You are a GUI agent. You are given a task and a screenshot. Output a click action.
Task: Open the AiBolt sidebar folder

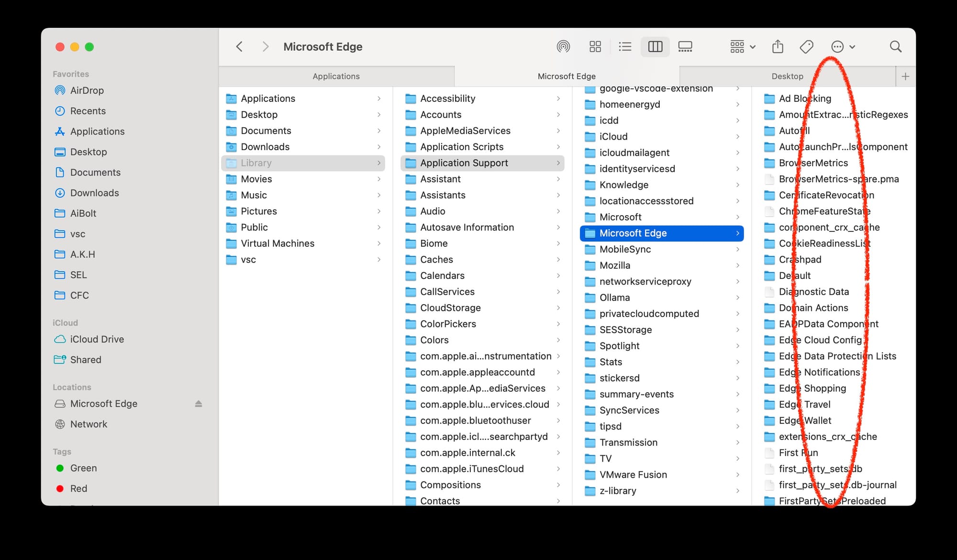click(x=83, y=213)
